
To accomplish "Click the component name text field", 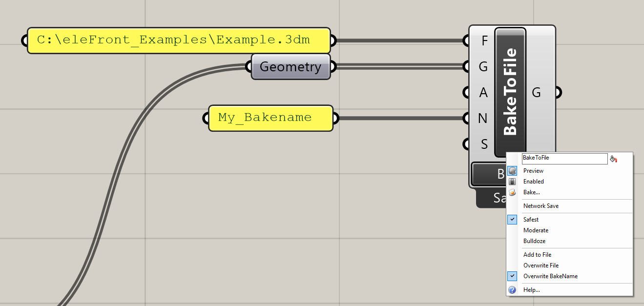I will (564, 159).
